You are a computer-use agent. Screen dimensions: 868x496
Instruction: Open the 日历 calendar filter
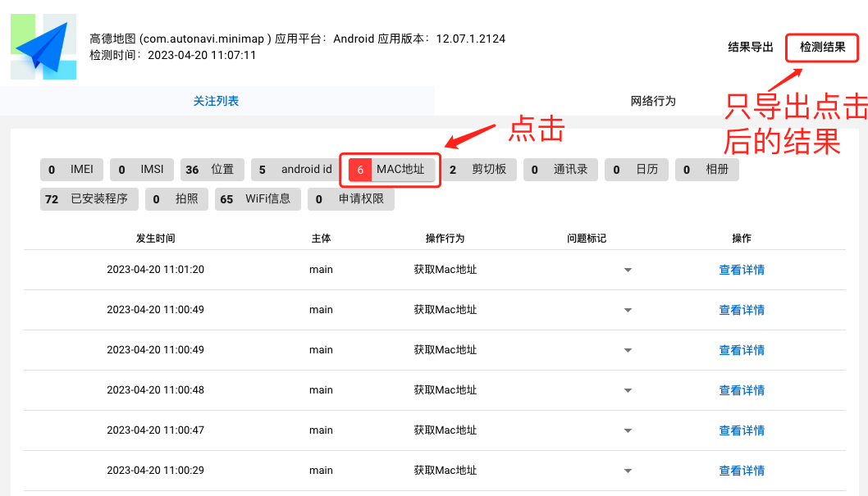tap(637, 169)
